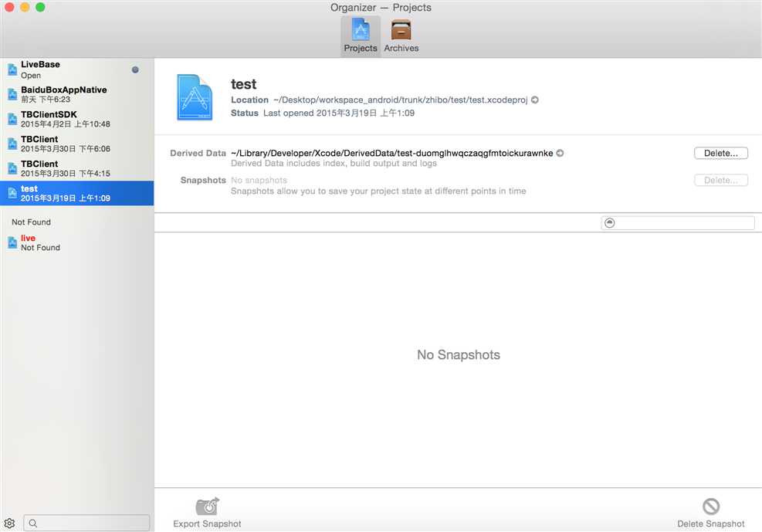Click the Not Found section header

(x=31, y=222)
